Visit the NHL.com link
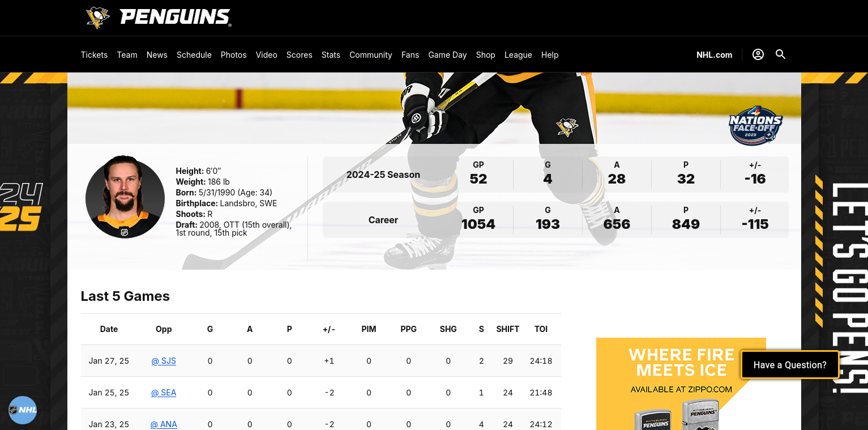 tap(714, 55)
